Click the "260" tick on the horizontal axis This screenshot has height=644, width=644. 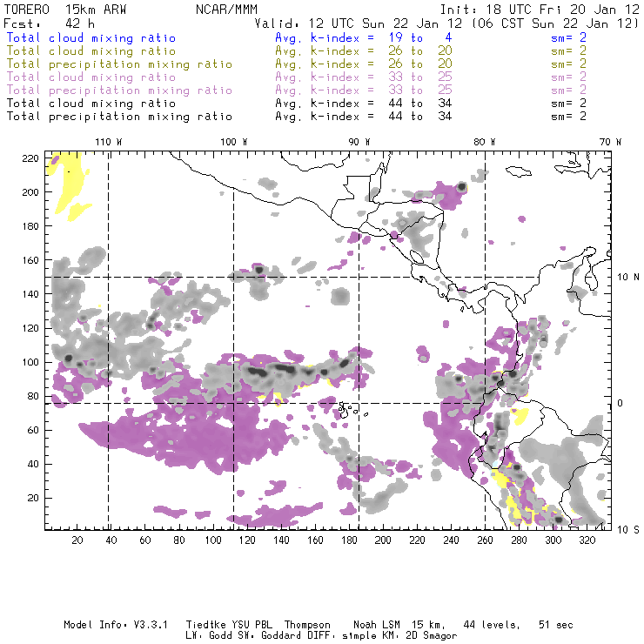(485, 540)
